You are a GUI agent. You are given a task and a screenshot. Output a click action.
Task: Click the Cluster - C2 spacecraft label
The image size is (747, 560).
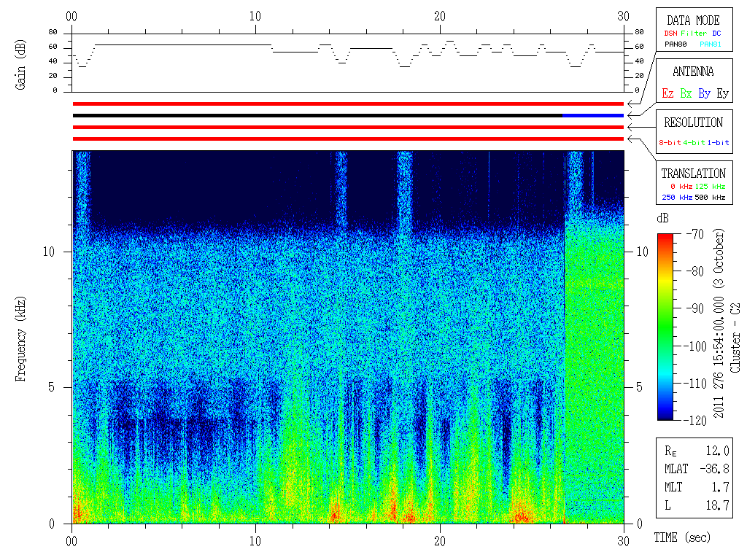(735, 338)
